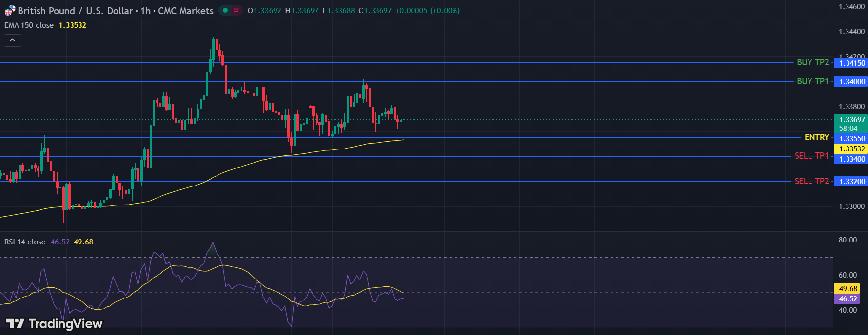The height and width of the screenshot is (335, 868).
Task: Click the yellow RSI 49.68 value tag
Action: click(x=848, y=289)
